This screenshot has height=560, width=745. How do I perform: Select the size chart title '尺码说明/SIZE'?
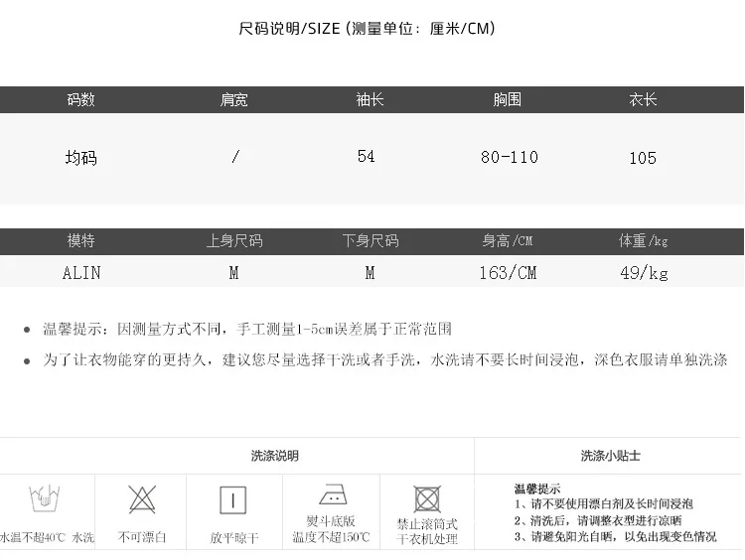click(x=289, y=29)
